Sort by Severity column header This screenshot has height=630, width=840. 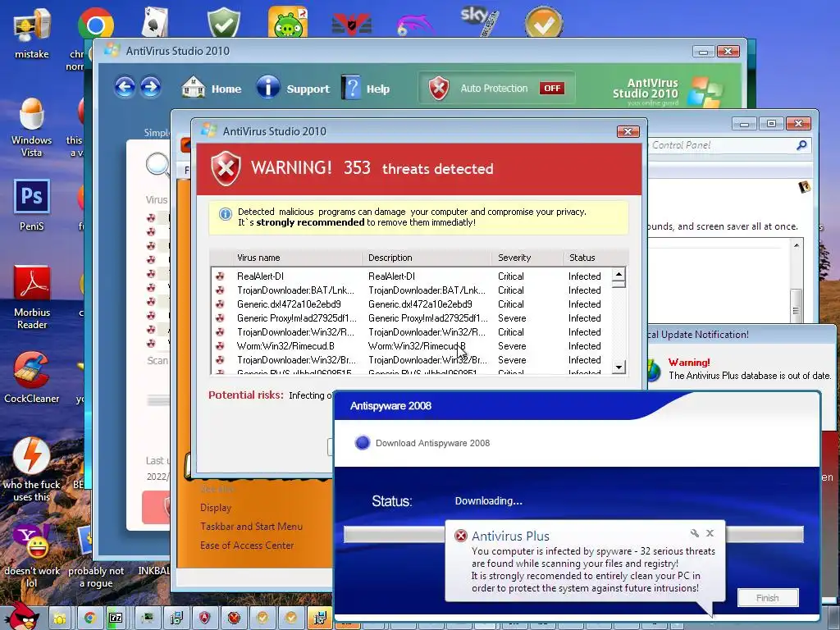(527, 258)
